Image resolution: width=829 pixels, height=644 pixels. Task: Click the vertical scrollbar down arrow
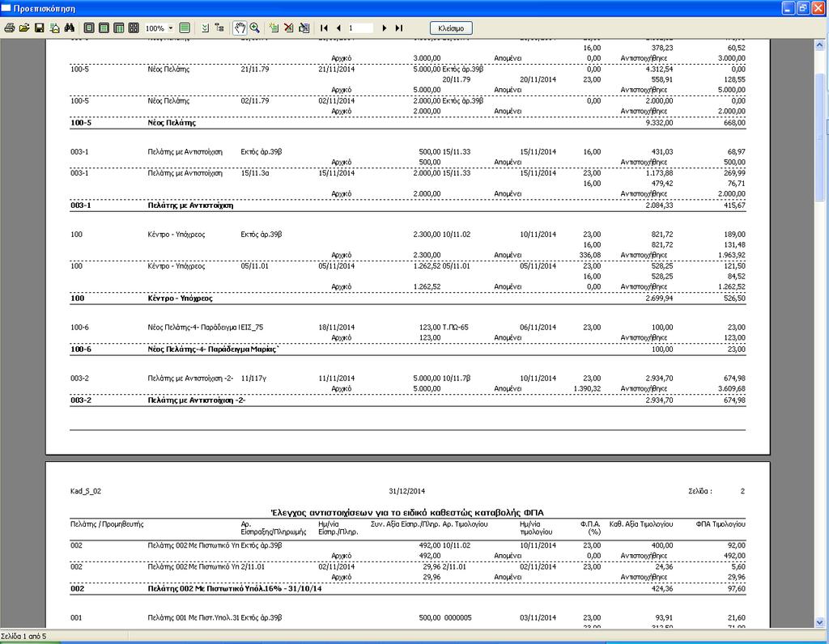pos(819,622)
